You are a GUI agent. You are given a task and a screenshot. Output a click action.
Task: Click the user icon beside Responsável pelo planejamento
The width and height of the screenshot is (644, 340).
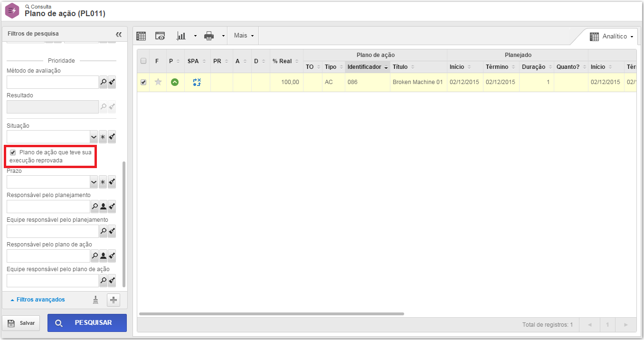[x=103, y=207]
